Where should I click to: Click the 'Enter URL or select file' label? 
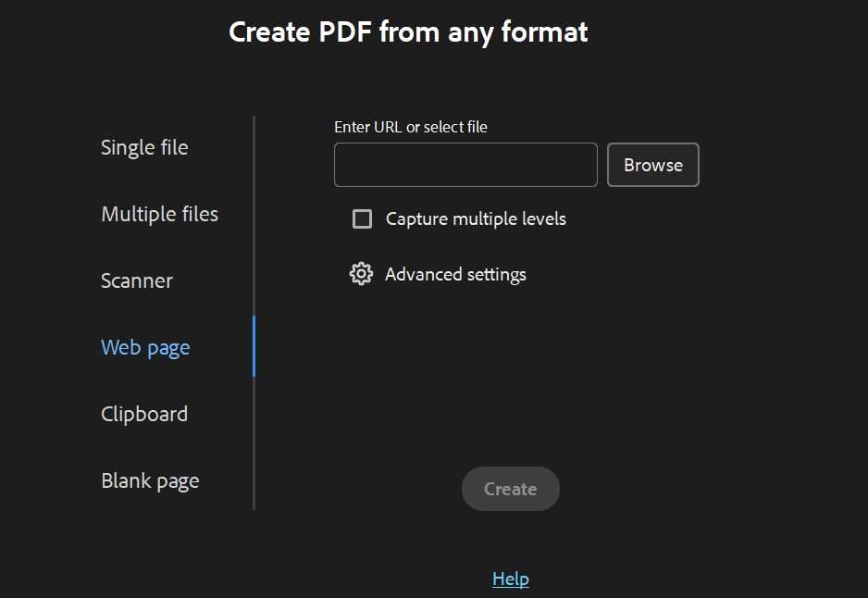pos(411,127)
